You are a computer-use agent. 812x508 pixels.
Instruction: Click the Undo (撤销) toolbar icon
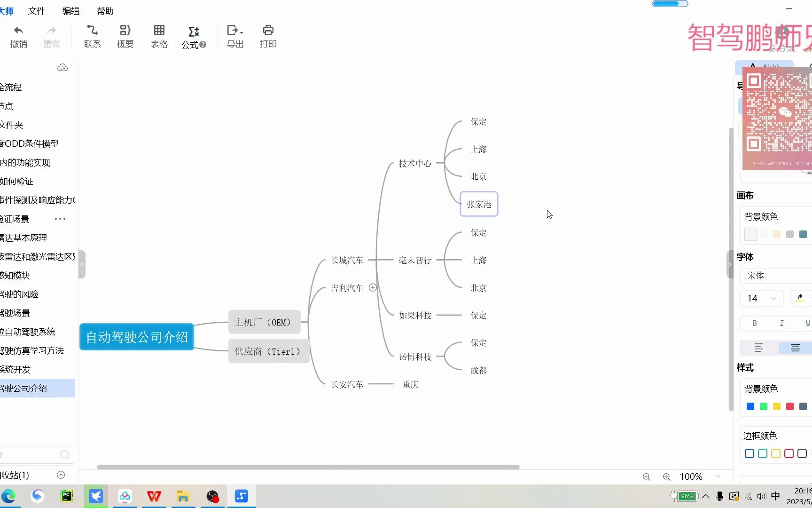pos(19,37)
